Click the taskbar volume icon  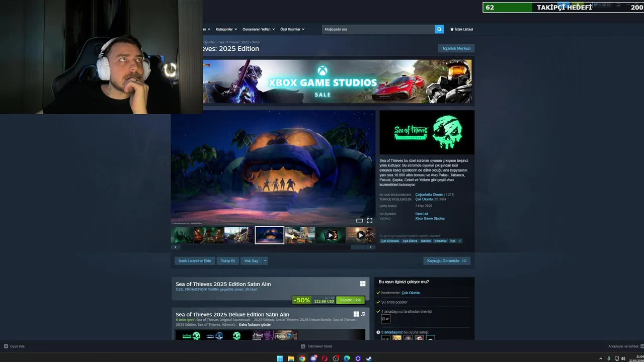[623, 358]
